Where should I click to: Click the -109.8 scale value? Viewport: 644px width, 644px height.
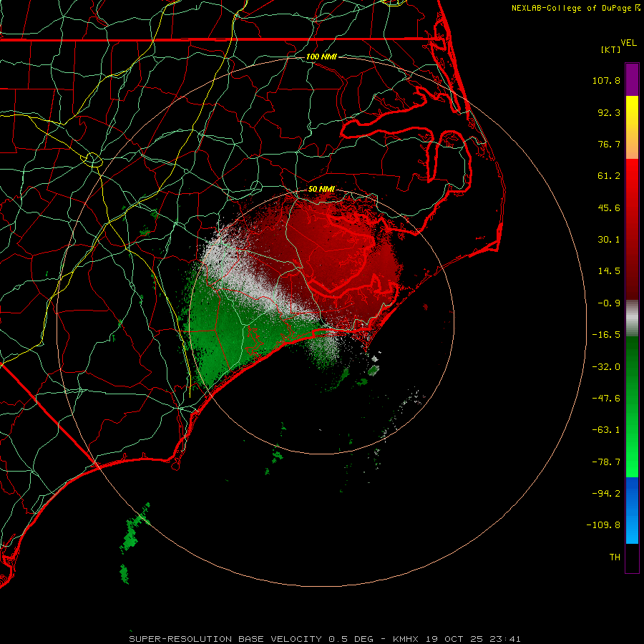[604, 525]
